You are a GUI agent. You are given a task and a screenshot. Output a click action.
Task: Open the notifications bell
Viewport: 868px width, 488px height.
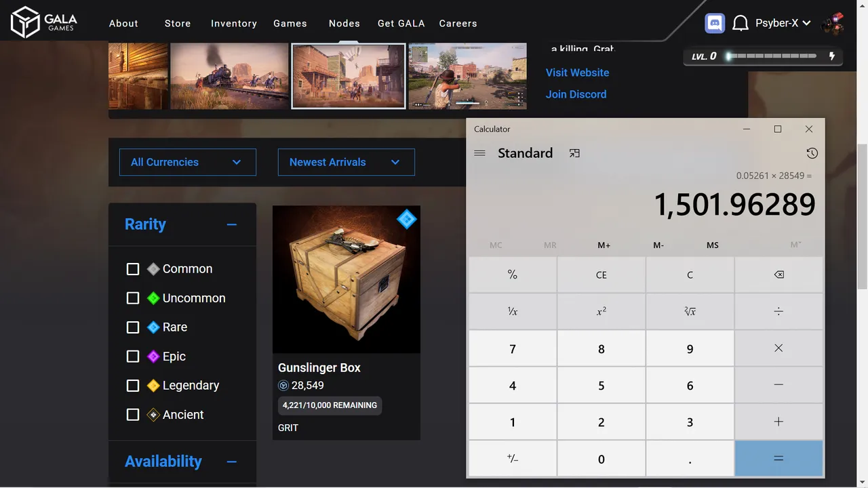click(x=741, y=23)
